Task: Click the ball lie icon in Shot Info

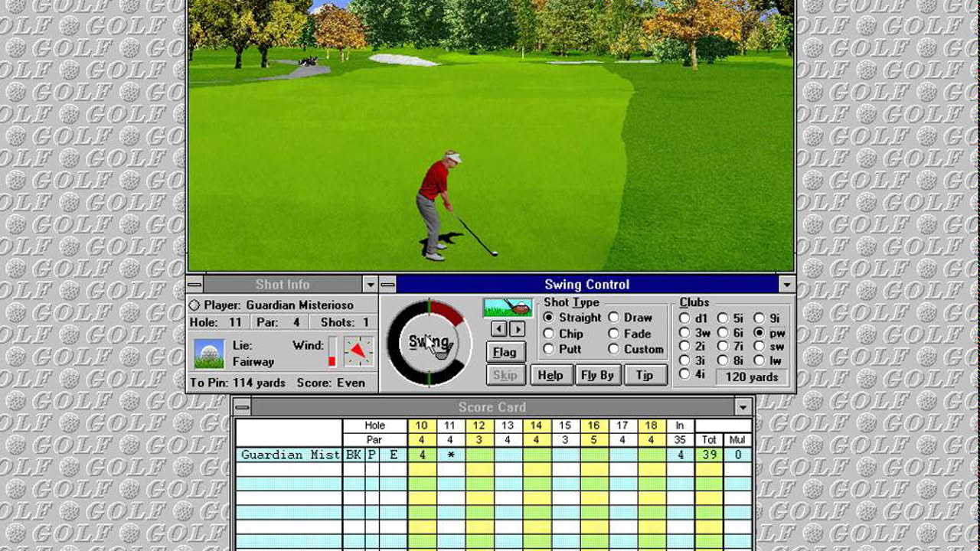Action: click(x=209, y=354)
